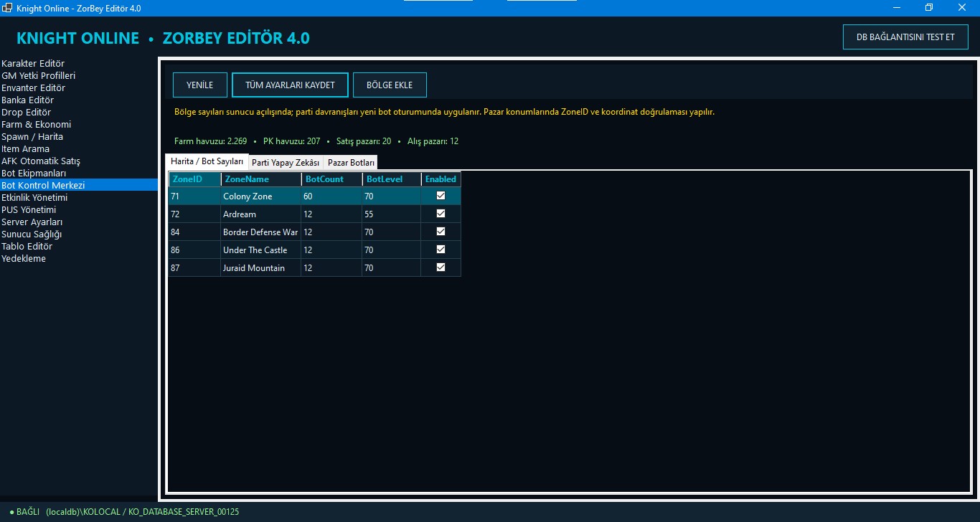980x522 pixels.
Task: Click the Farm havuzu: 2.269 stat text
Action: pyautogui.click(x=210, y=141)
